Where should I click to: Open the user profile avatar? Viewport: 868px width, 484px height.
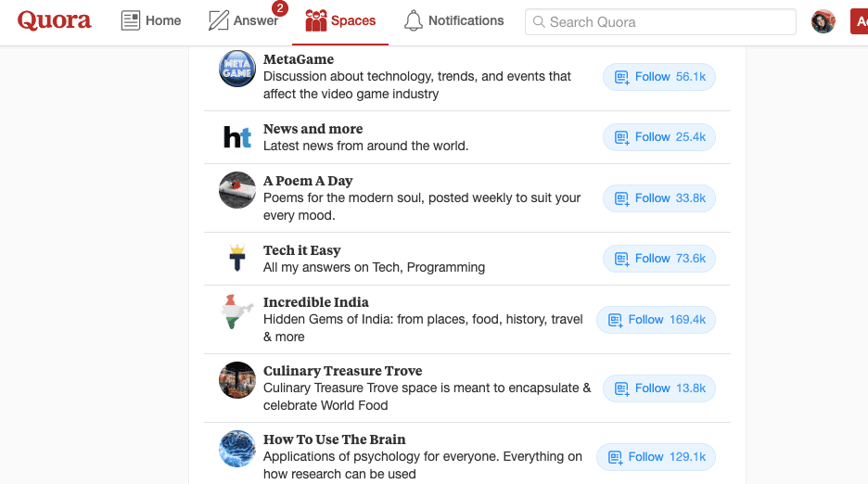(x=823, y=21)
